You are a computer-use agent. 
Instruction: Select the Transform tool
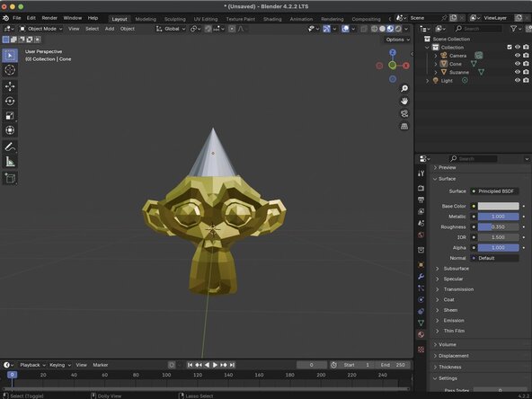coord(10,130)
